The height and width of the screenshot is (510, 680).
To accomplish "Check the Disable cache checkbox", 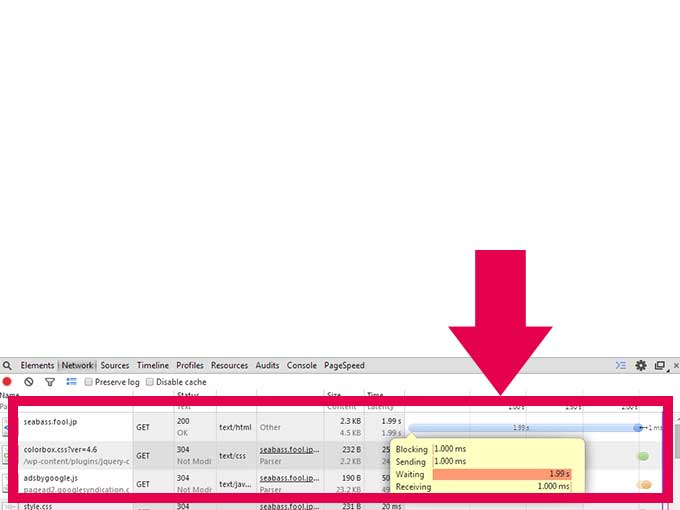I will (151, 382).
